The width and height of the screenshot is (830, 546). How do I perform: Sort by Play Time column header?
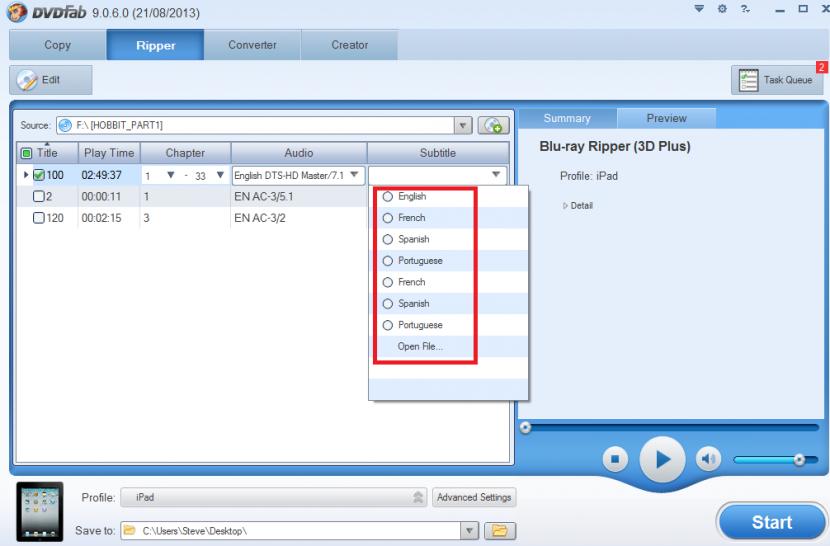[109, 153]
